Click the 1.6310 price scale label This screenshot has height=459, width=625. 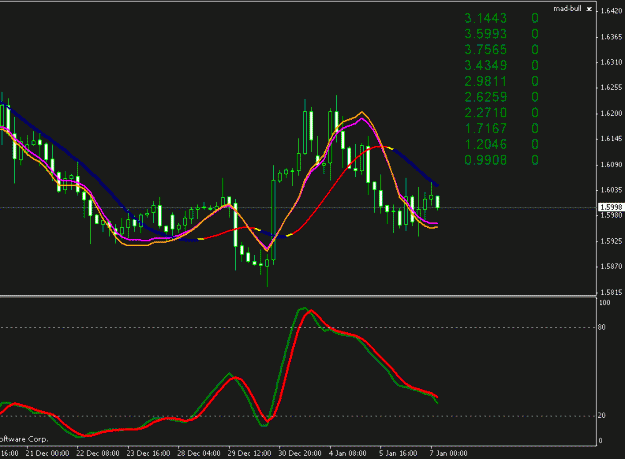[x=611, y=62]
